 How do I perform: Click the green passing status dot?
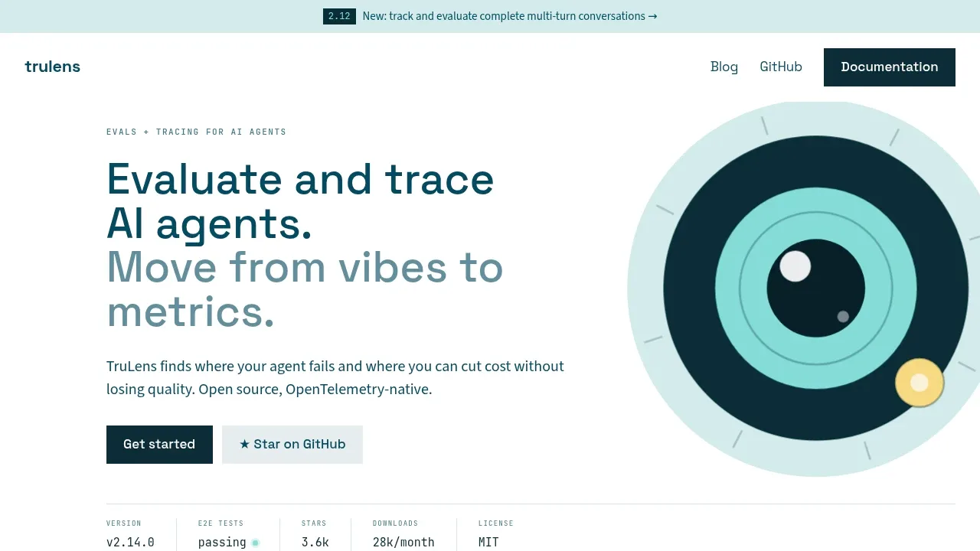coord(256,543)
